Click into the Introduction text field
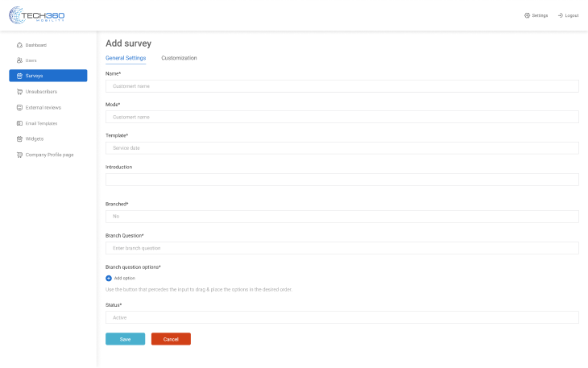 [342, 180]
